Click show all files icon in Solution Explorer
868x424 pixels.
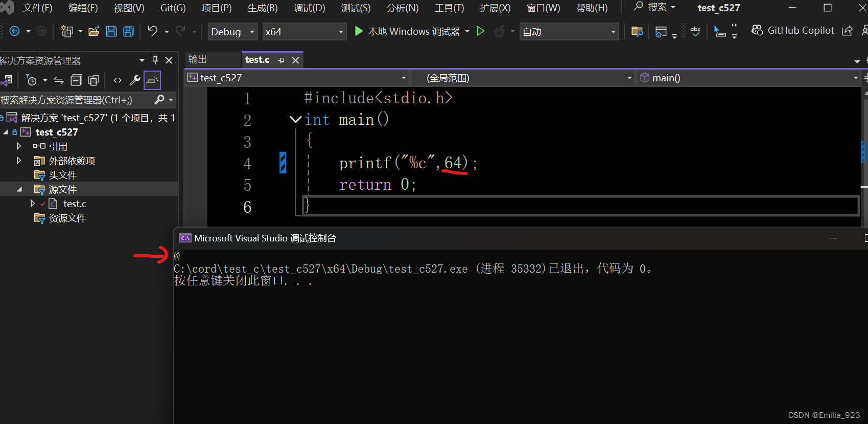point(93,80)
